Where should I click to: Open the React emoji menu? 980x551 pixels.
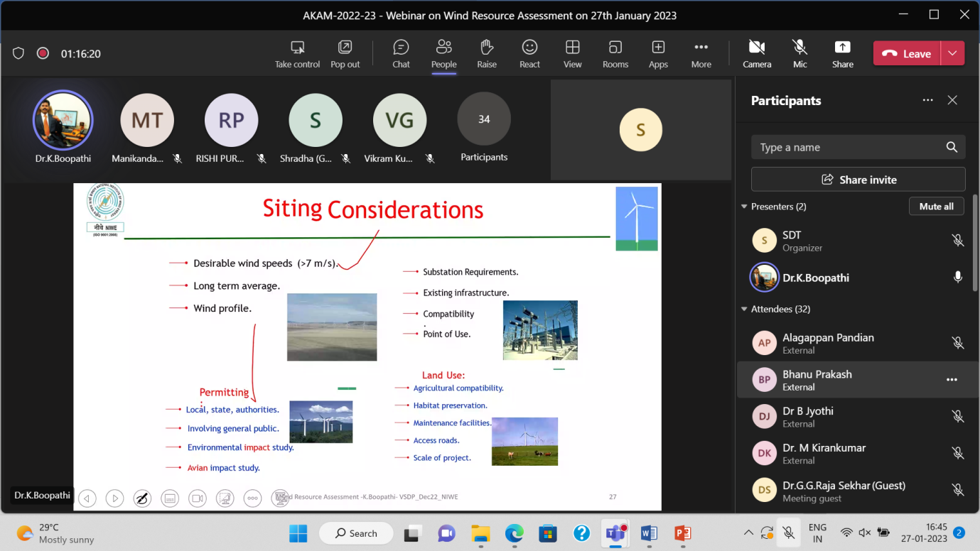point(529,53)
